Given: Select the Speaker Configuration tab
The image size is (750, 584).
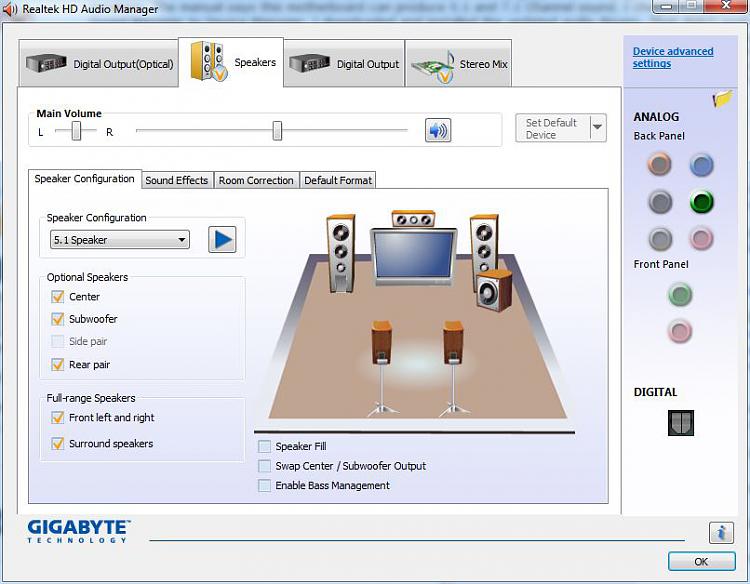Looking at the screenshot, I should point(85,179).
